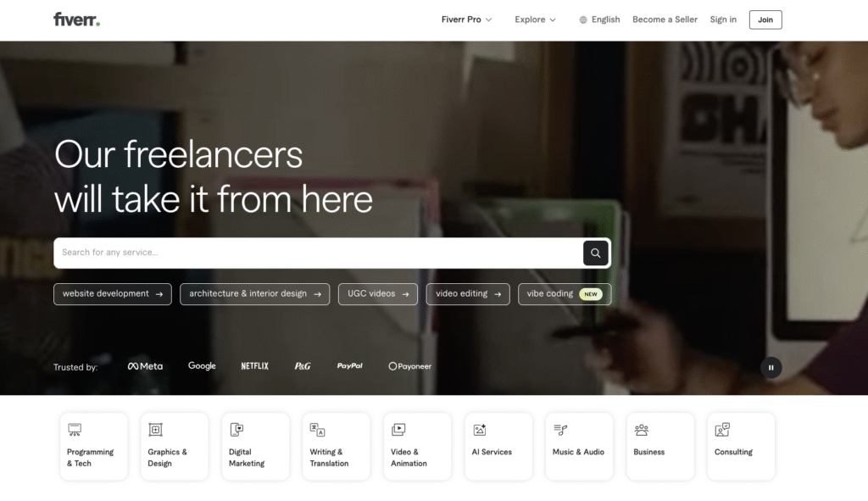Open Graphics & Design category icon
The width and height of the screenshot is (868, 501).
tap(155, 430)
